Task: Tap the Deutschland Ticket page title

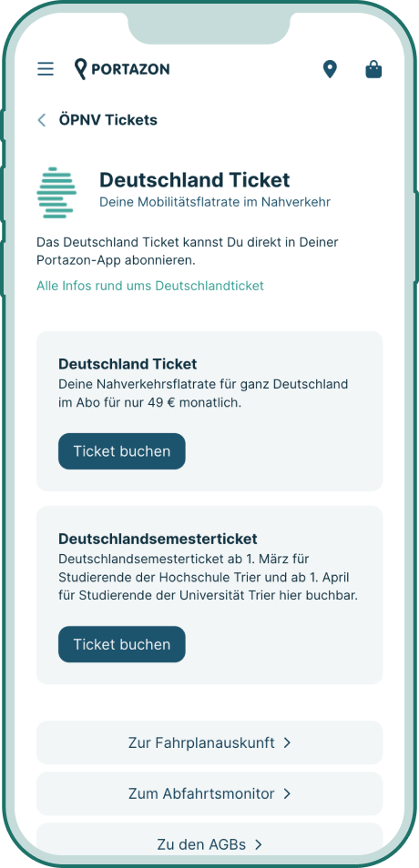Action: click(x=195, y=180)
